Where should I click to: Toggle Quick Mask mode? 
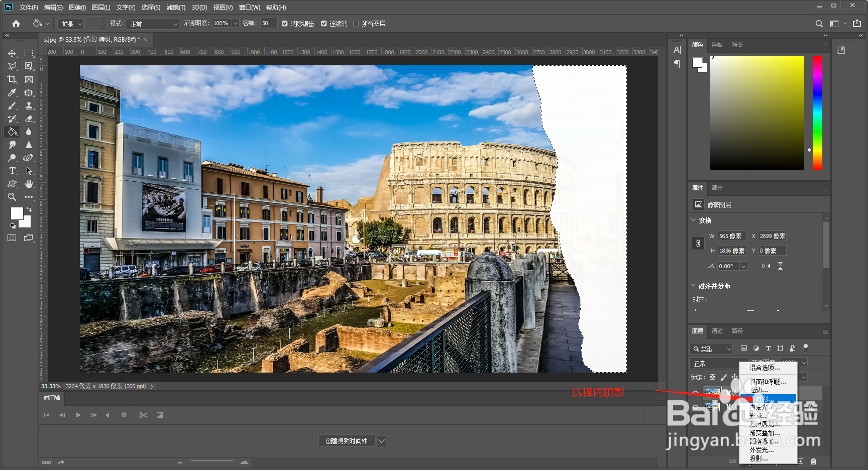pyautogui.click(x=12, y=238)
